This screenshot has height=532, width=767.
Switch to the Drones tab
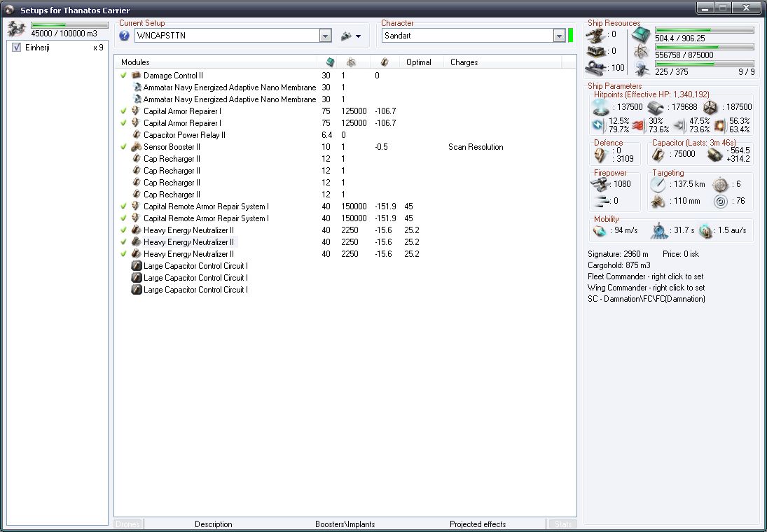click(127, 524)
